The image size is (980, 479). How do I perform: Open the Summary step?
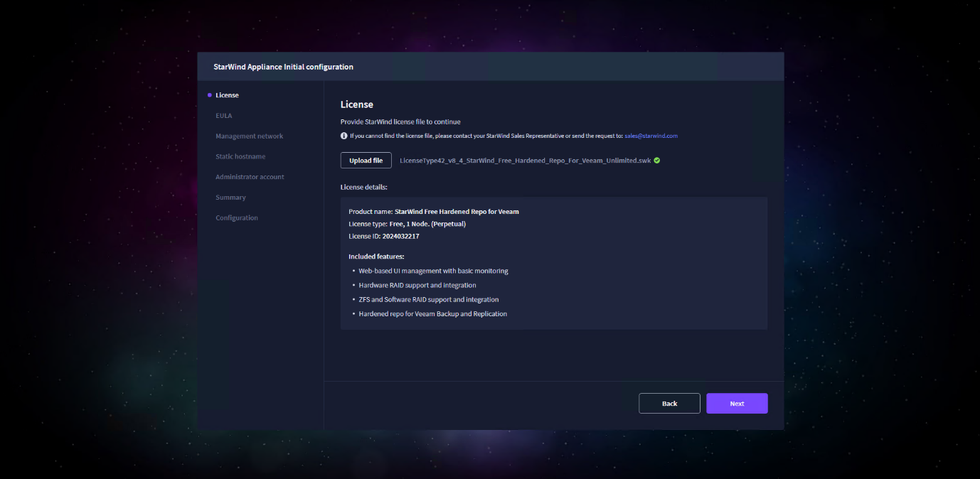[230, 198]
